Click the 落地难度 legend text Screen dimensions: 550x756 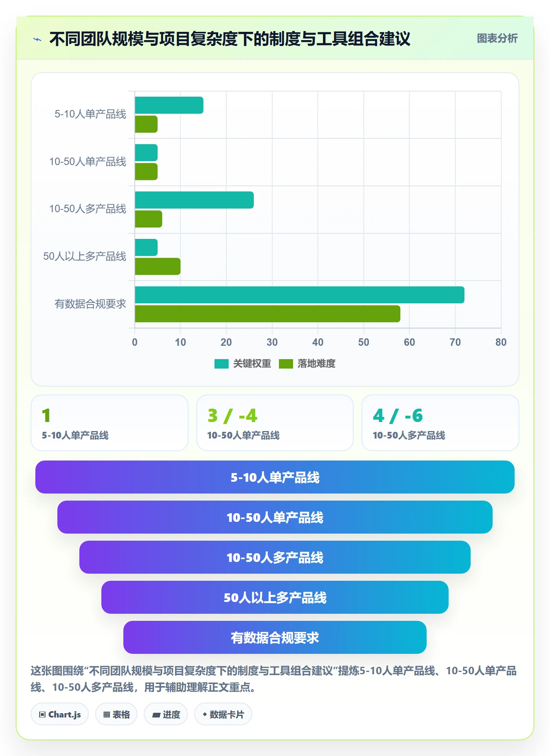point(316,364)
